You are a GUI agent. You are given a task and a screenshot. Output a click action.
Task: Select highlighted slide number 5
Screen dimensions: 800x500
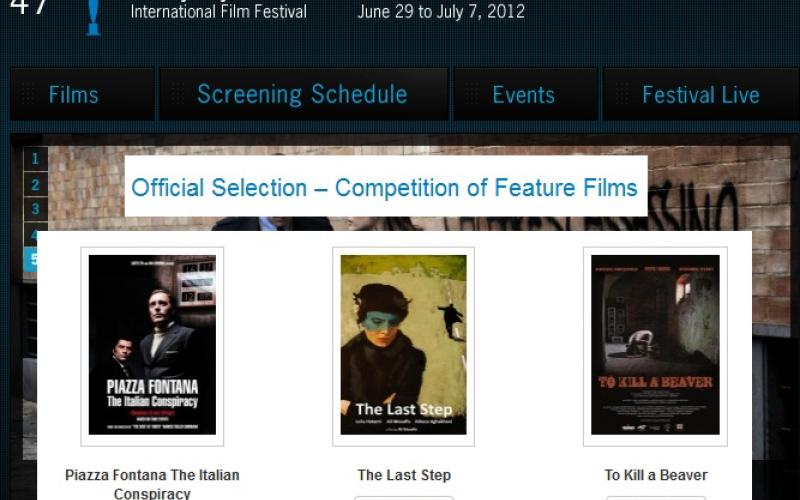(31, 259)
